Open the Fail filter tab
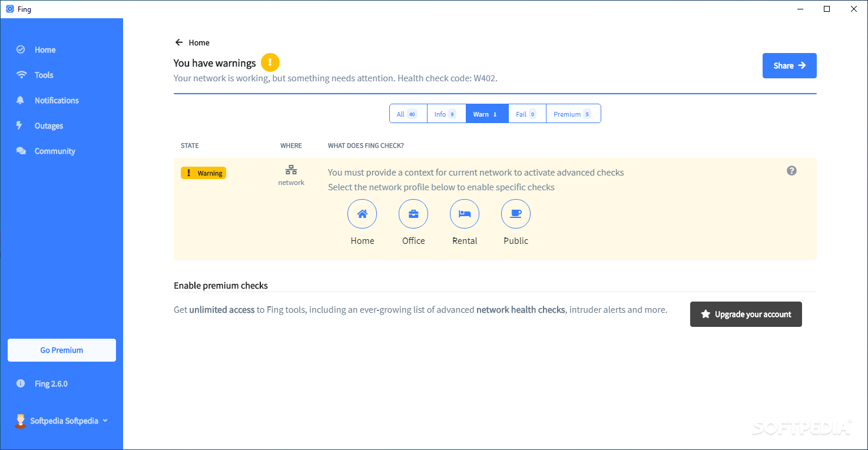The height and width of the screenshot is (450, 868). tap(527, 114)
